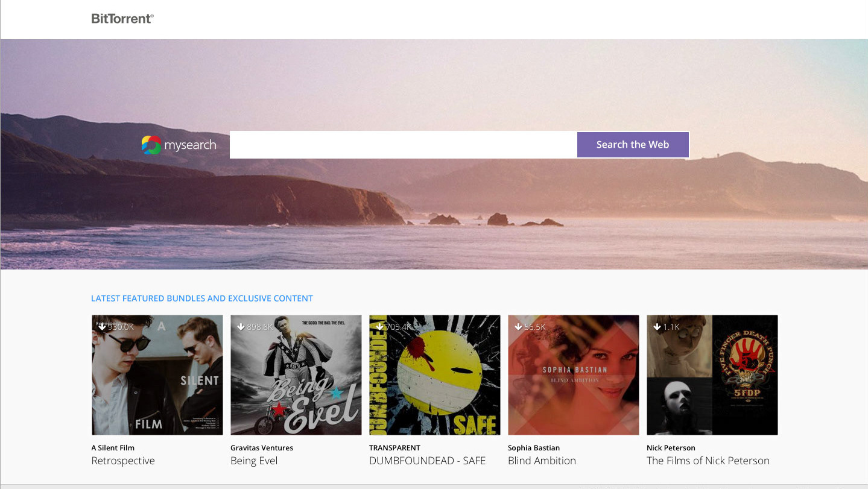This screenshot has height=489, width=868.
Task: Click the Search the Web button
Action: [633, 145]
